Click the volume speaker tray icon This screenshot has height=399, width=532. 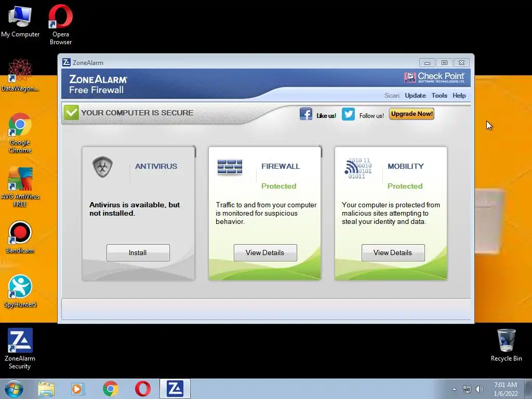click(x=479, y=389)
